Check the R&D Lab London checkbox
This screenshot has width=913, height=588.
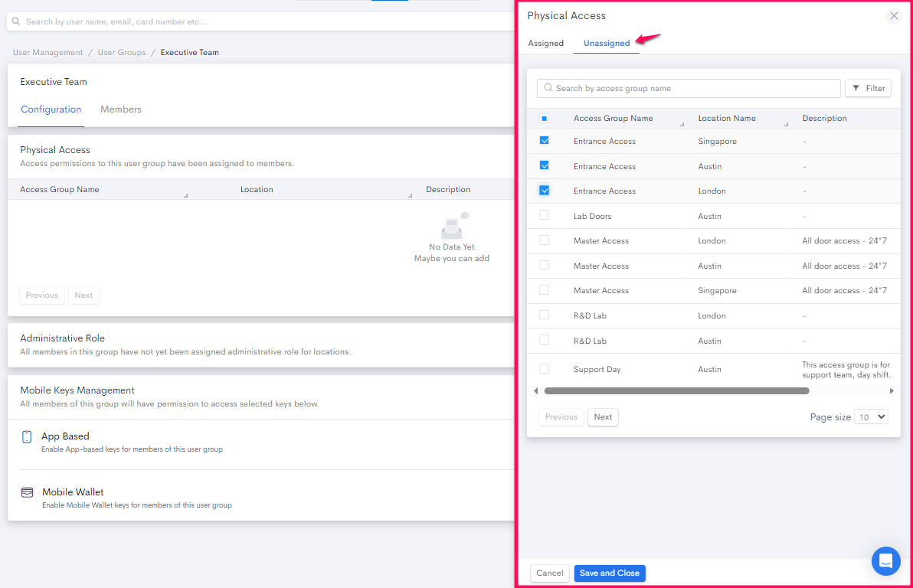(x=544, y=315)
